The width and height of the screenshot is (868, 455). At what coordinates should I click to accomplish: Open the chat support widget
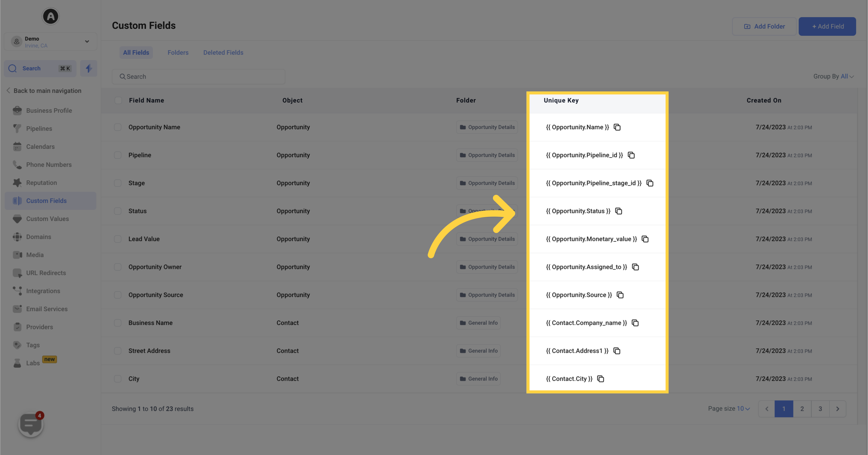[x=31, y=424]
